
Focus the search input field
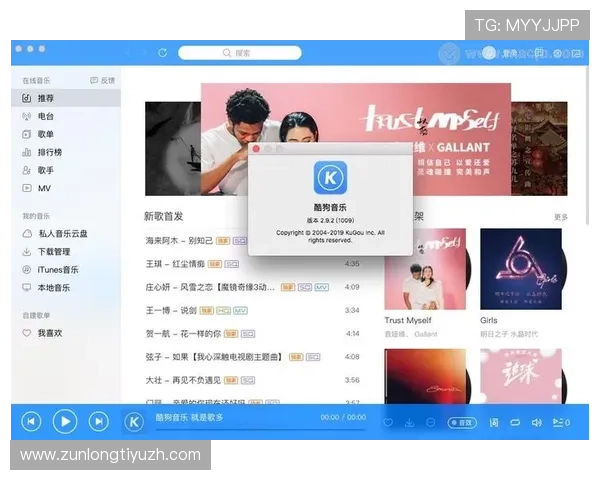pyautogui.click(x=240, y=53)
